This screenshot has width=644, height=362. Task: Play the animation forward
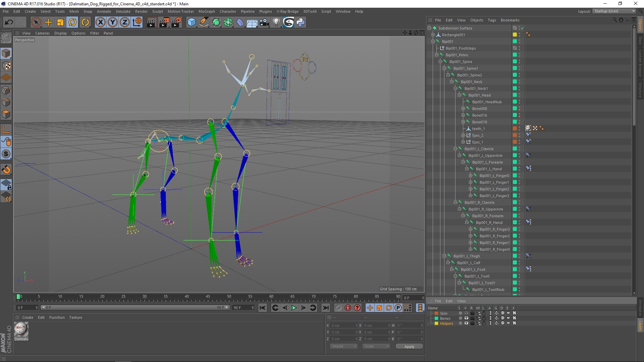point(294,308)
